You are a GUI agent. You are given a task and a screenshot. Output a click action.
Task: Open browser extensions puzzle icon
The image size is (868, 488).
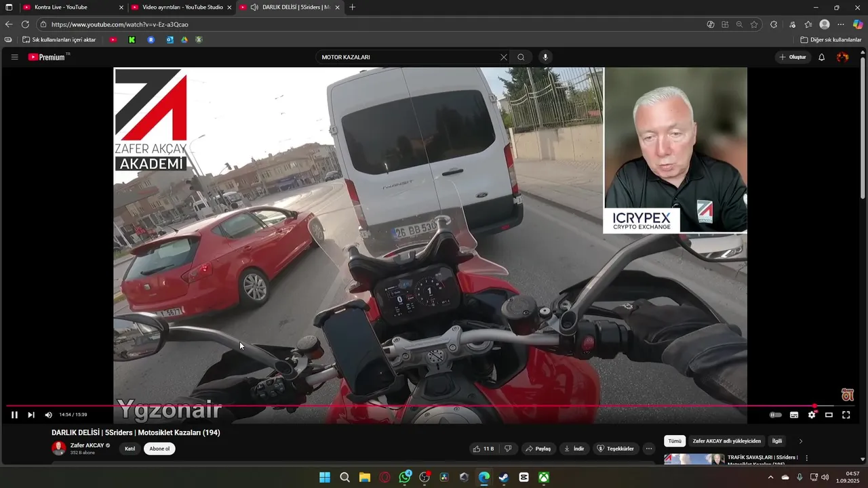(x=774, y=24)
